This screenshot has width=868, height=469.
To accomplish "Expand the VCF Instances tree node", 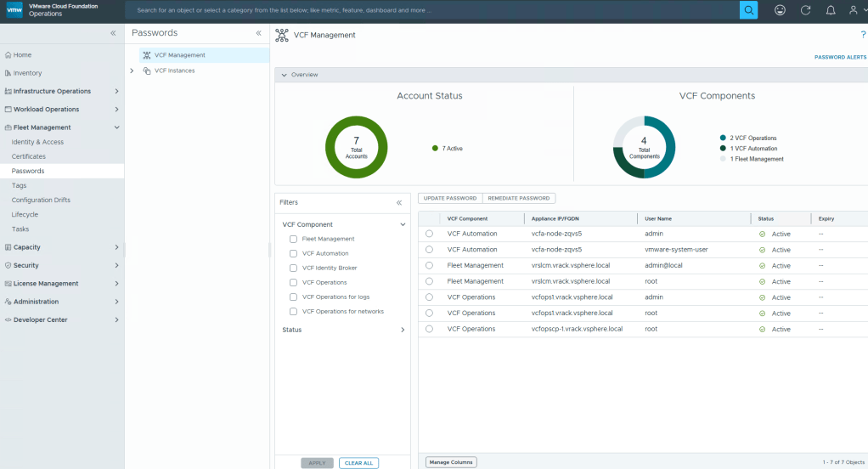I will click(132, 71).
